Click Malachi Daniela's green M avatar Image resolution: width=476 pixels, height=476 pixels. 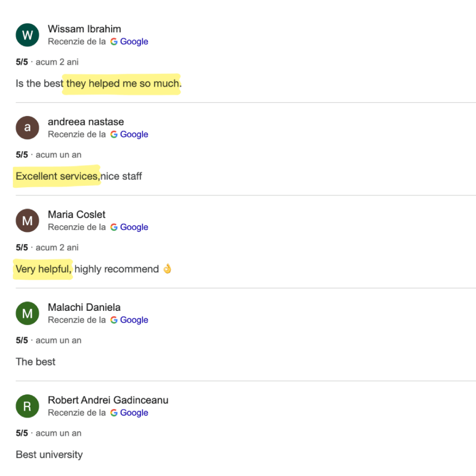point(27,313)
